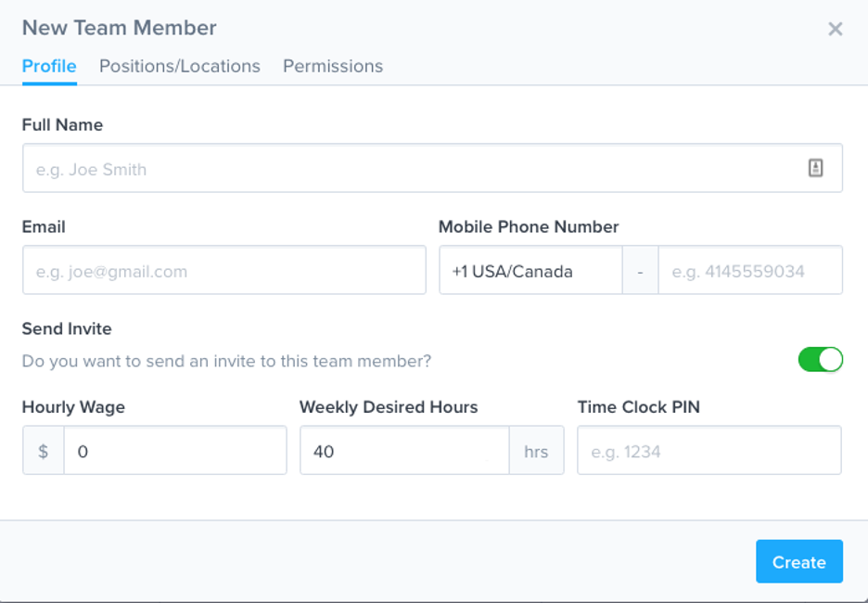Viewport: 868px width, 603px height.
Task: Click the Full Name field label
Action: pos(62,124)
